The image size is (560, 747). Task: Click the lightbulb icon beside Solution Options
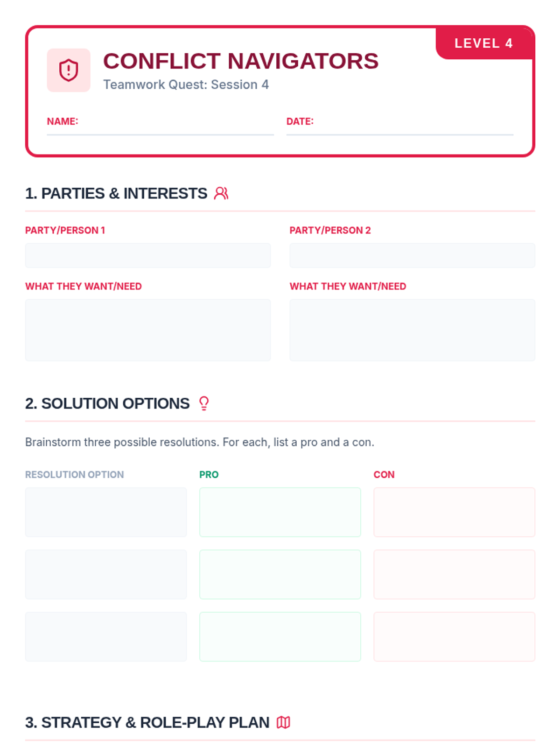pos(204,403)
